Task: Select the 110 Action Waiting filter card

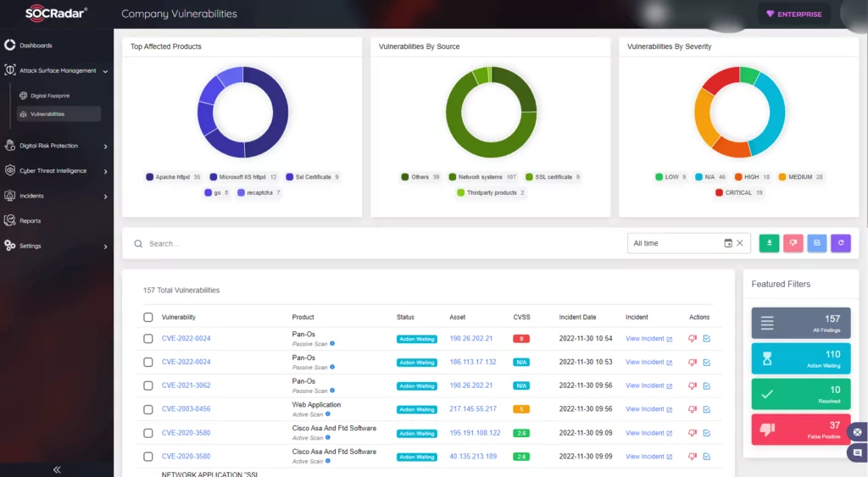Action: point(801,358)
